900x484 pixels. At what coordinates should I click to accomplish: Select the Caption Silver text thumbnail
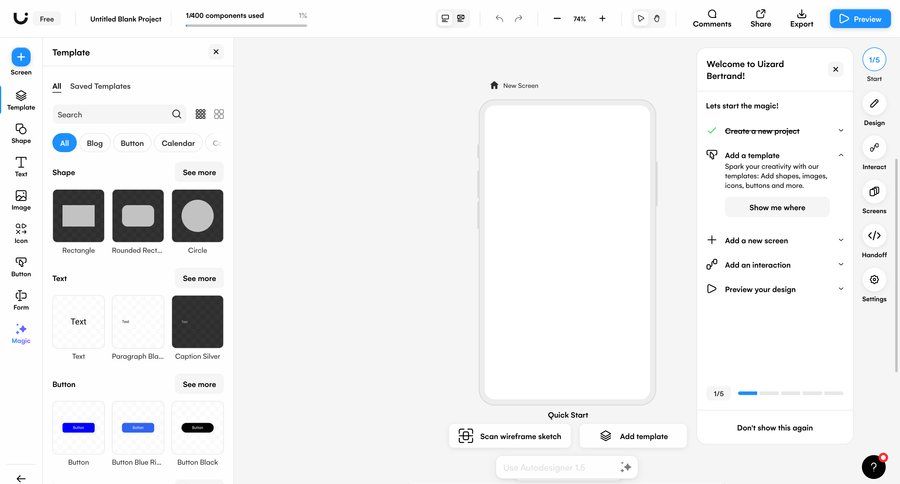pos(197,322)
